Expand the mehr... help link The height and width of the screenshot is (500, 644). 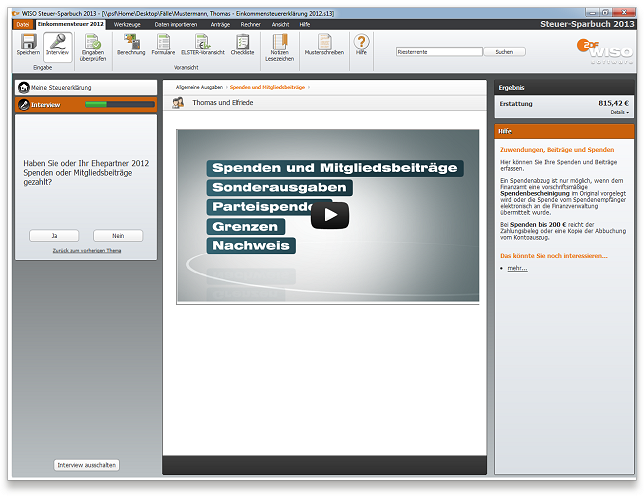517,268
